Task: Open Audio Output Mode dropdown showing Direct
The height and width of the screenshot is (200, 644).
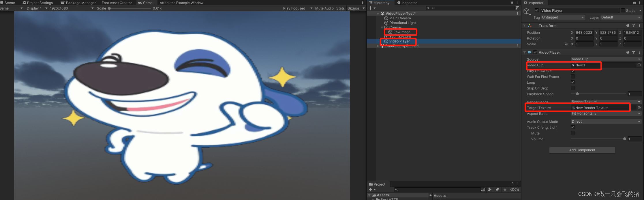Action: tap(606, 122)
